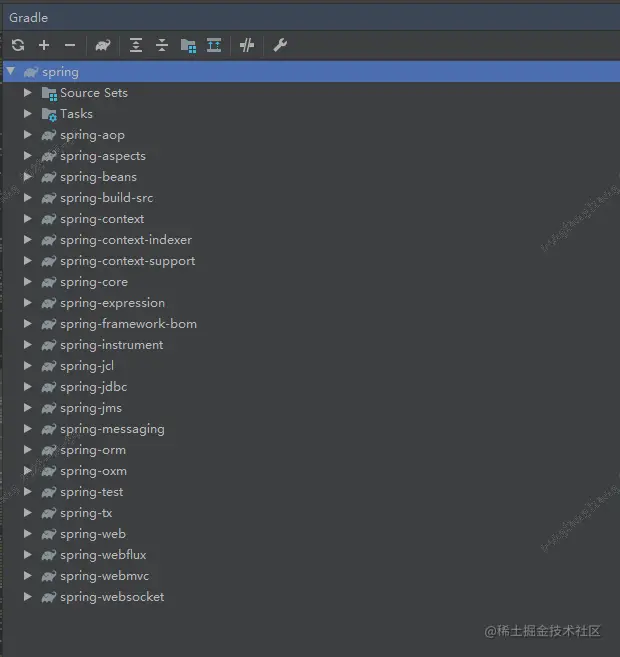
Task: Select the spring-instrument module label
Action: click(111, 345)
